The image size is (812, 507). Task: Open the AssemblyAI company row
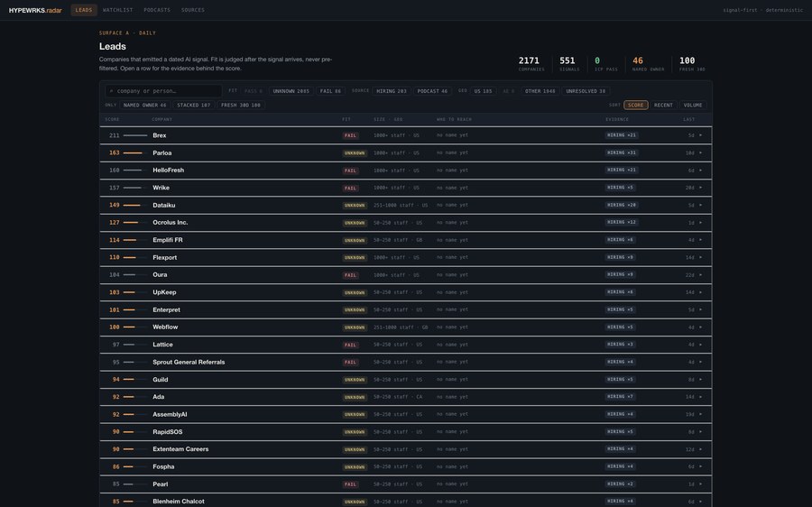pyautogui.click(x=405, y=414)
